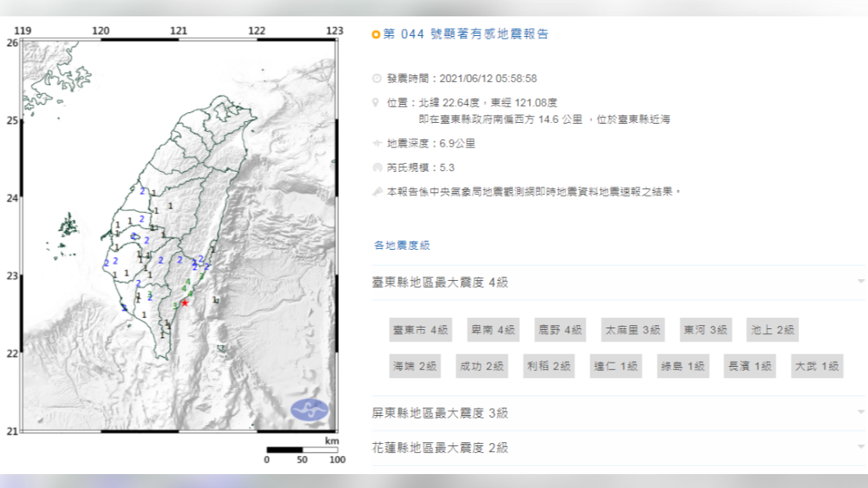Click the location pin icon next to 位置
The image size is (868, 488).
point(376,102)
